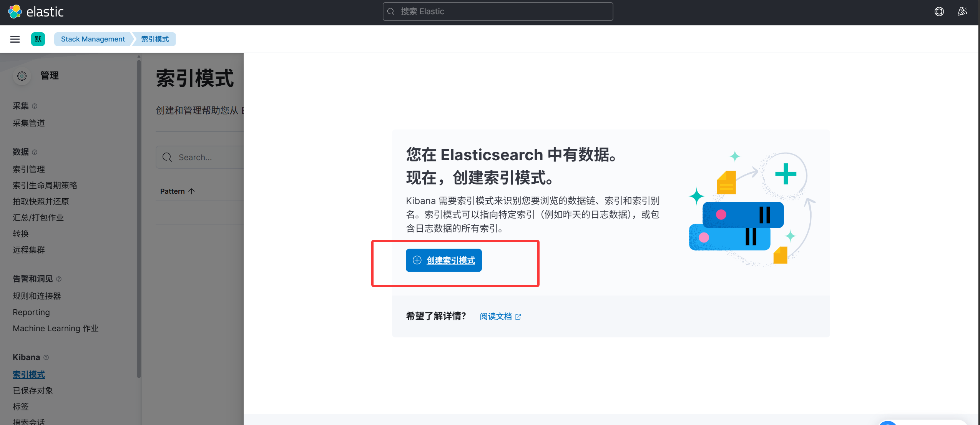Click the Pattern sort ascending arrow
This screenshot has width=980, height=425.
[192, 191]
